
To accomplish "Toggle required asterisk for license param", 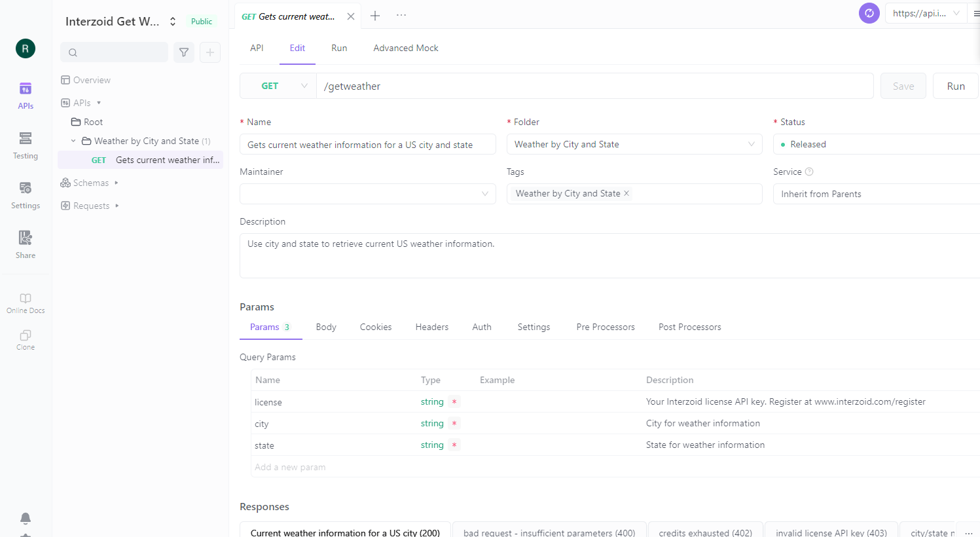I will pos(454,401).
